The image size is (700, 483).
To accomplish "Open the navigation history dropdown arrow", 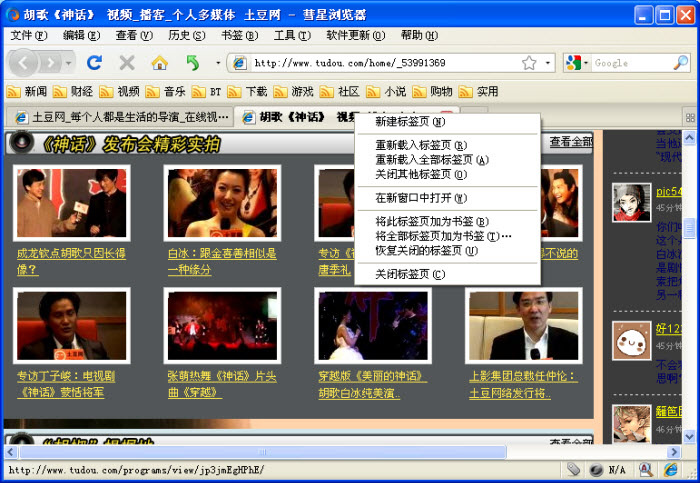I will 68,63.
